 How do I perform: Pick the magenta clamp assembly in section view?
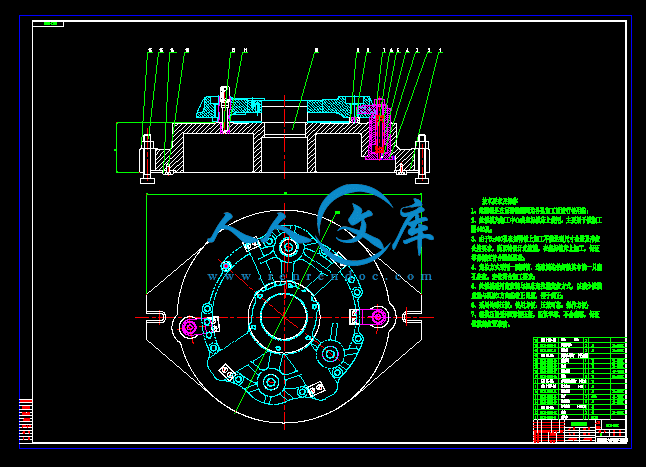(378, 130)
